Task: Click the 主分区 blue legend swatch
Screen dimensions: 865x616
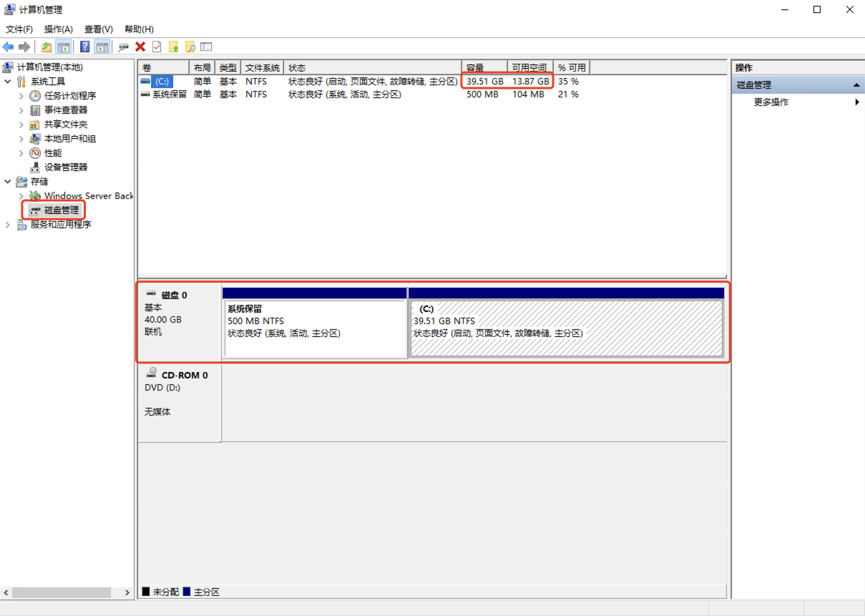Action: click(187, 592)
